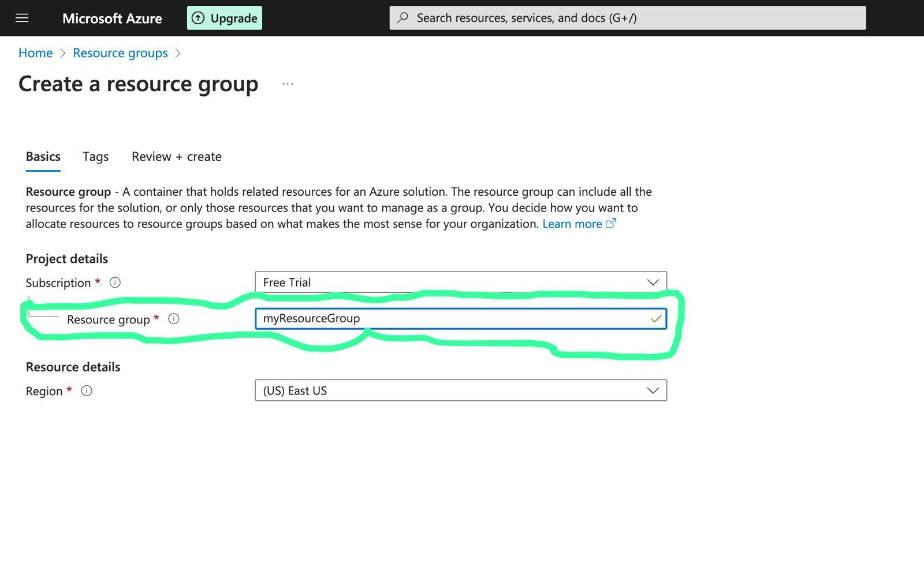
Task: Switch to the Basics tab
Action: point(43,157)
